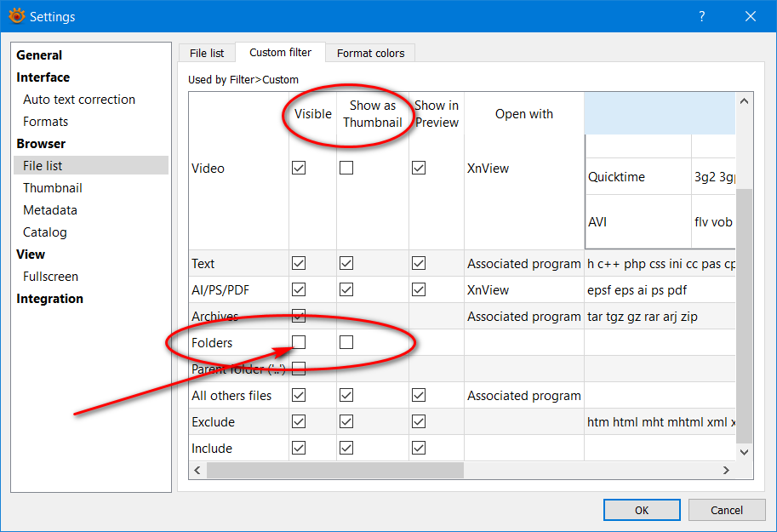Enable the Folders Visible checkbox

(299, 342)
